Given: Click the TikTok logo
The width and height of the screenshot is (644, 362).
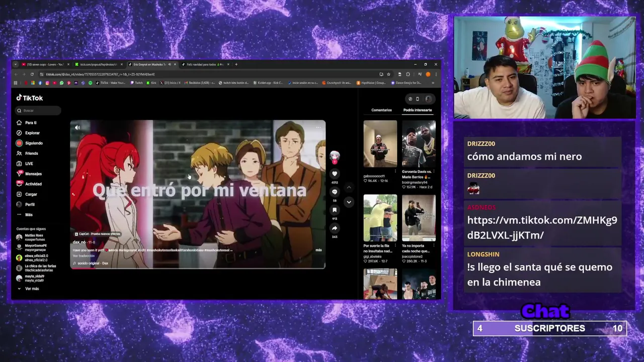Looking at the screenshot, I should 30,98.
